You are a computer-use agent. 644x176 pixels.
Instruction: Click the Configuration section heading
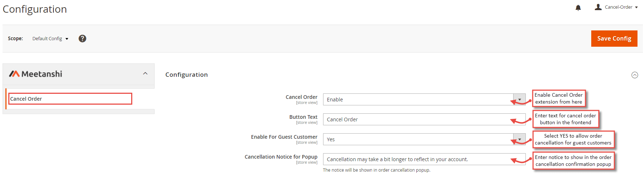pyautogui.click(x=186, y=75)
